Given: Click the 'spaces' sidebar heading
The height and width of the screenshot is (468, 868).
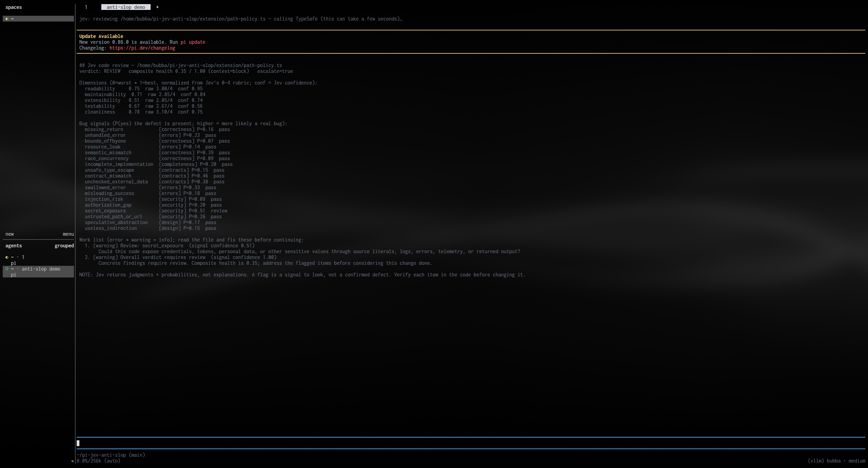Looking at the screenshot, I should click(14, 7).
